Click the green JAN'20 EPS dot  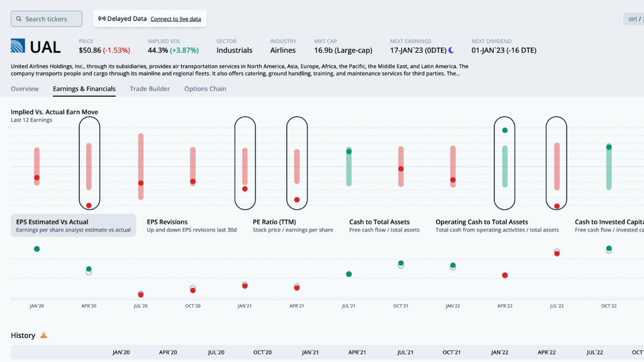pyautogui.click(x=36, y=249)
